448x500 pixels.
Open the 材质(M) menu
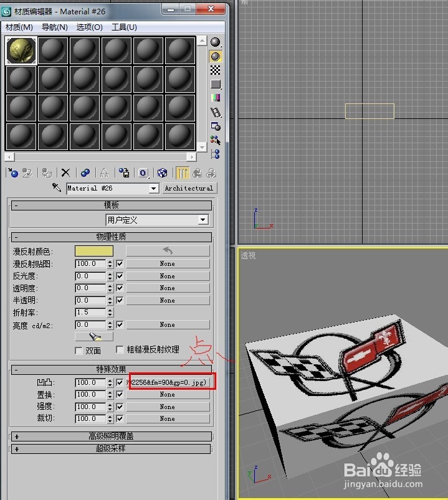coord(19,27)
